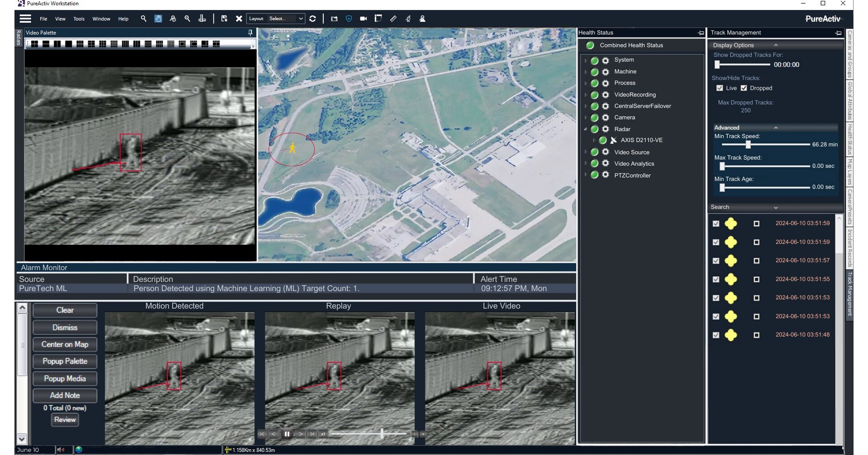The width and height of the screenshot is (868, 455).
Task: Click the Add Note button
Action: click(65, 395)
